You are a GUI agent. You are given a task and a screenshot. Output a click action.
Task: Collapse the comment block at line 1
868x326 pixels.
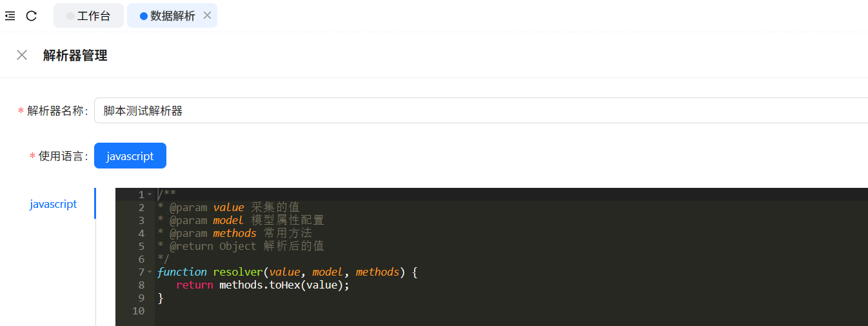(150, 194)
